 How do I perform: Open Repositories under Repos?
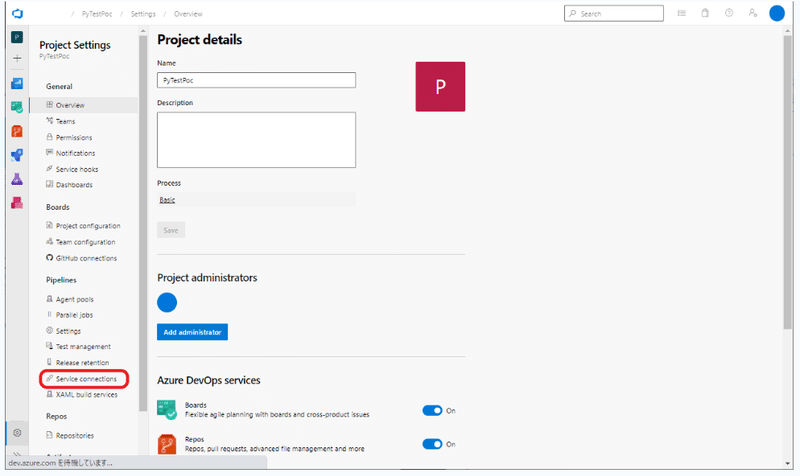(74, 436)
